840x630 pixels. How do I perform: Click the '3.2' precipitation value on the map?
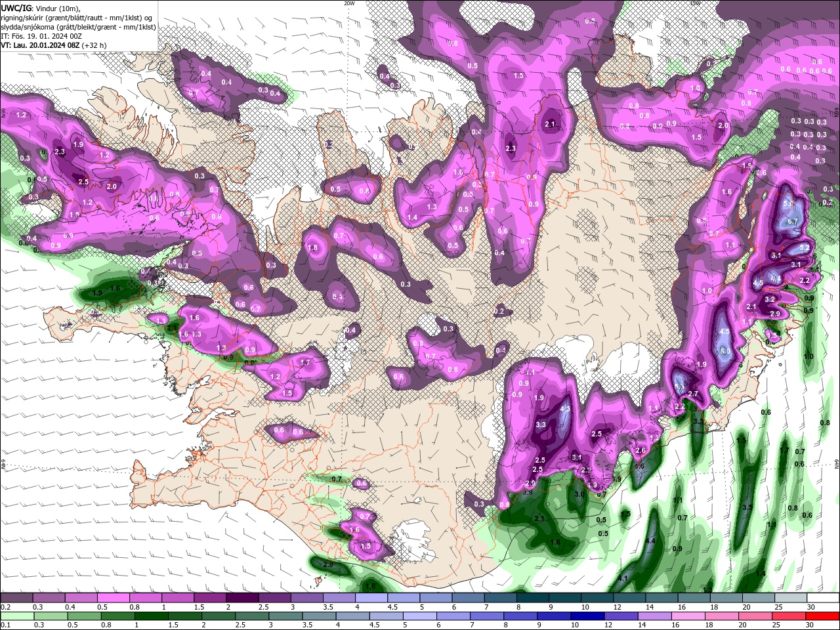(770, 299)
